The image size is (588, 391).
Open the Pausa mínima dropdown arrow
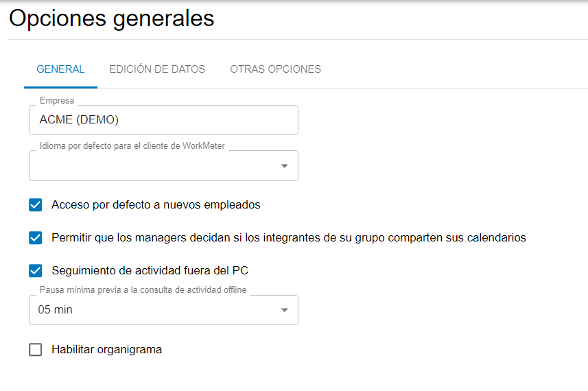click(285, 311)
